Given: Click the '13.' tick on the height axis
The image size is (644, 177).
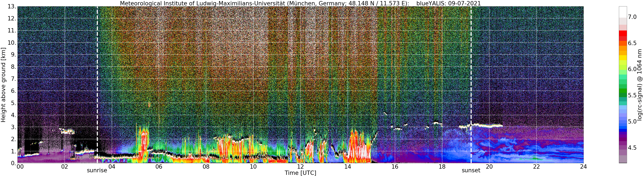Looking at the screenshot, I should (12, 6).
